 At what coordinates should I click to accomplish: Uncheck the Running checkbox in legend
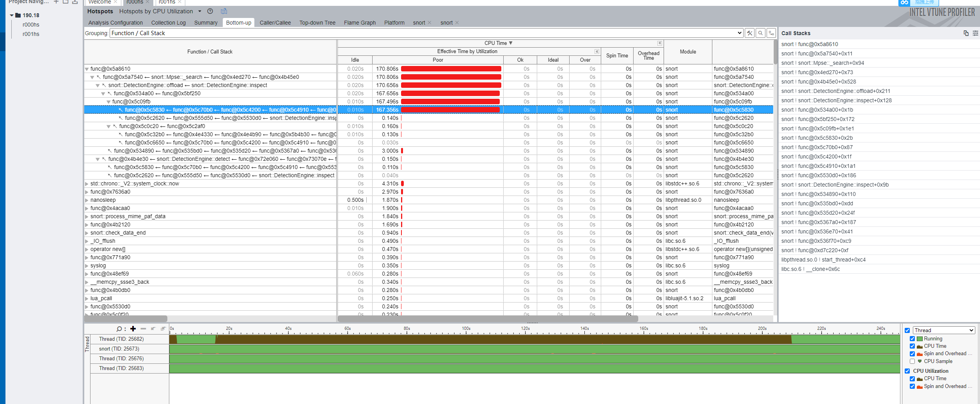coord(912,339)
